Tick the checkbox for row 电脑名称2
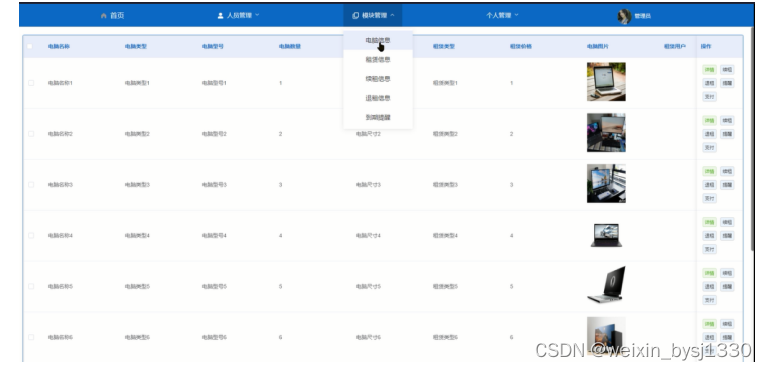 [31, 134]
